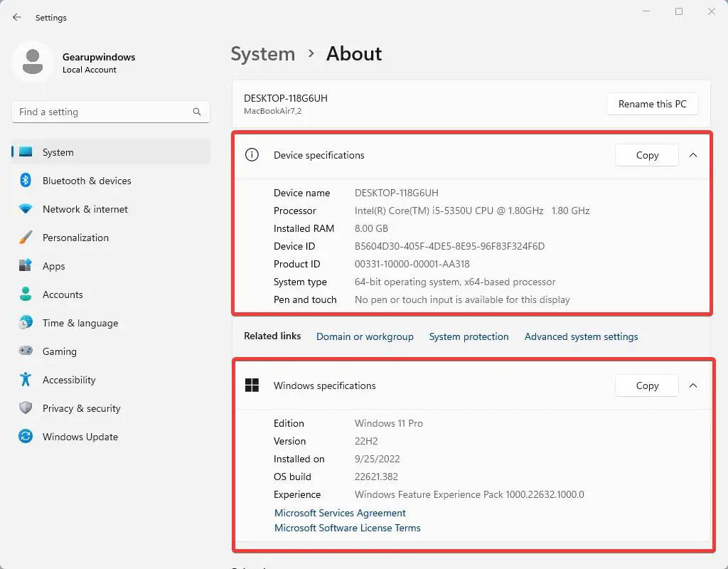The image size is (728, 569).
Task: Click the Gaming controller icon
Action: 26,351
